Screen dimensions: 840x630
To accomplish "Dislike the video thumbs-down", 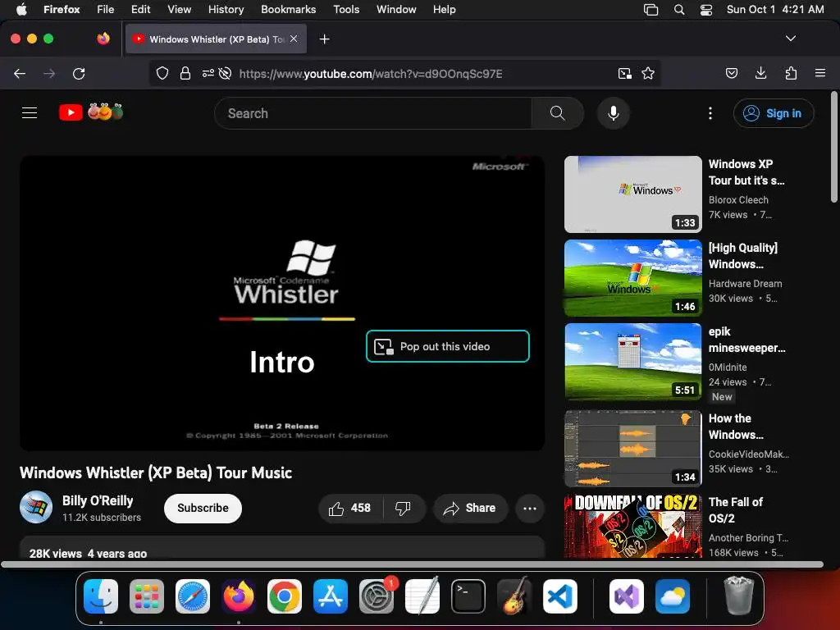I will [403, 508].
